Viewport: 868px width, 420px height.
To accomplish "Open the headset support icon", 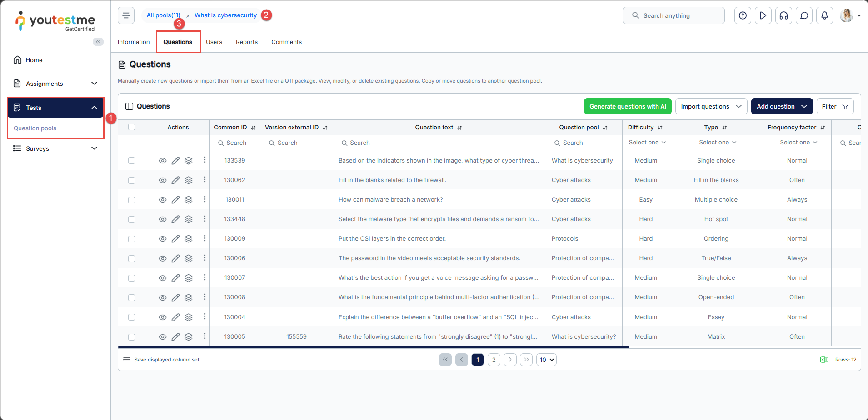I will [x=783, y=15].
